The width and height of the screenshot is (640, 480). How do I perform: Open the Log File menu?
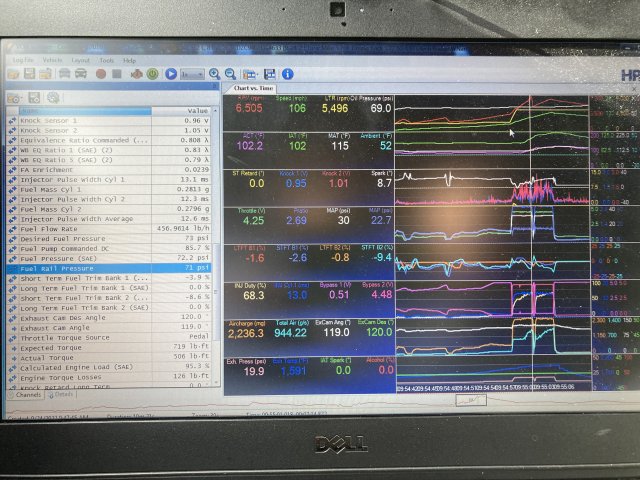23,60
